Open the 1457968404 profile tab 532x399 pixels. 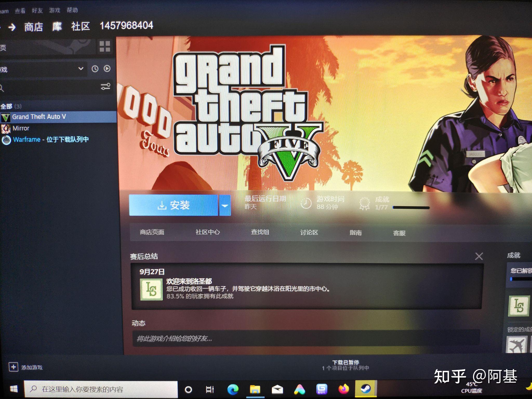(x=127, y=25)
